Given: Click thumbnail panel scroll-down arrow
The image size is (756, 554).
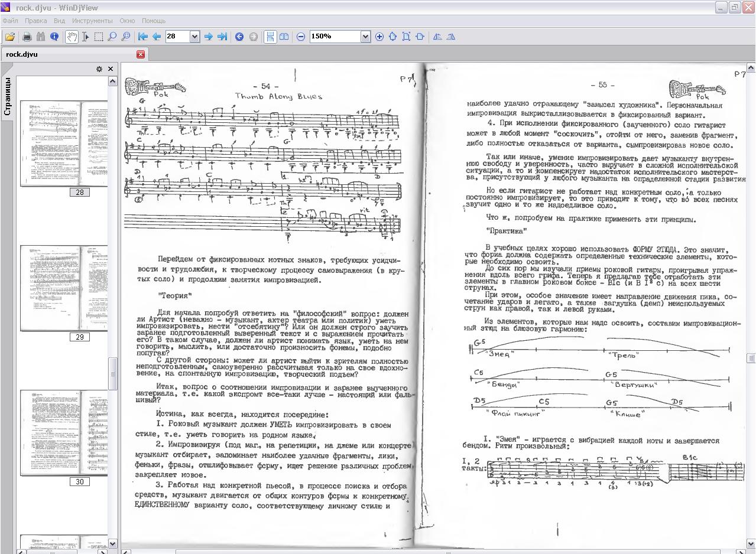Looking at the screenshot, I should click(112, 544).
